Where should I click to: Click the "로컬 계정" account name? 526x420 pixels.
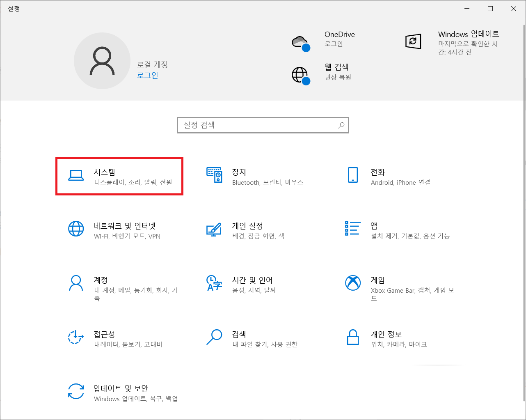point(152,64)
